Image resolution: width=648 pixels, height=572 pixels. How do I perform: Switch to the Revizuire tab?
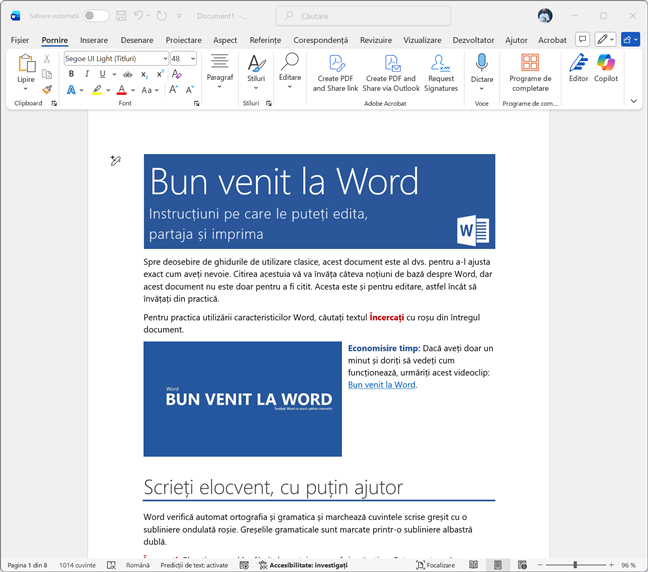[x=376, y=40]
